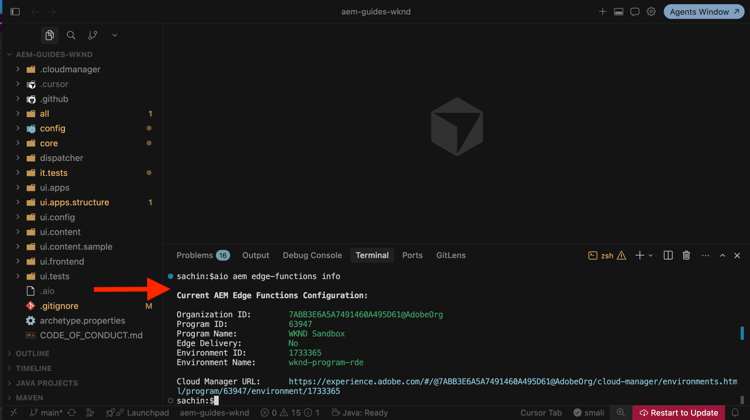Screen dimensions: 750x420
Task: Switch to the Output tab
Action: pos(255,255)
